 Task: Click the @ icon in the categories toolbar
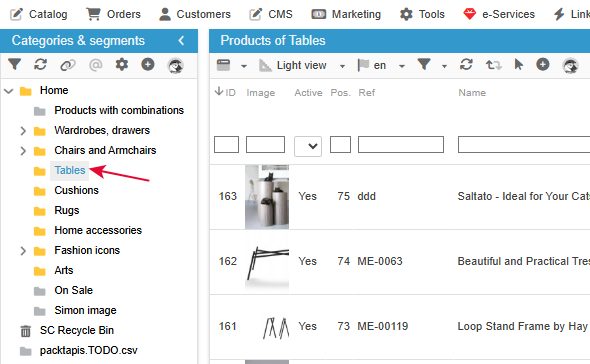pos(96,65)
